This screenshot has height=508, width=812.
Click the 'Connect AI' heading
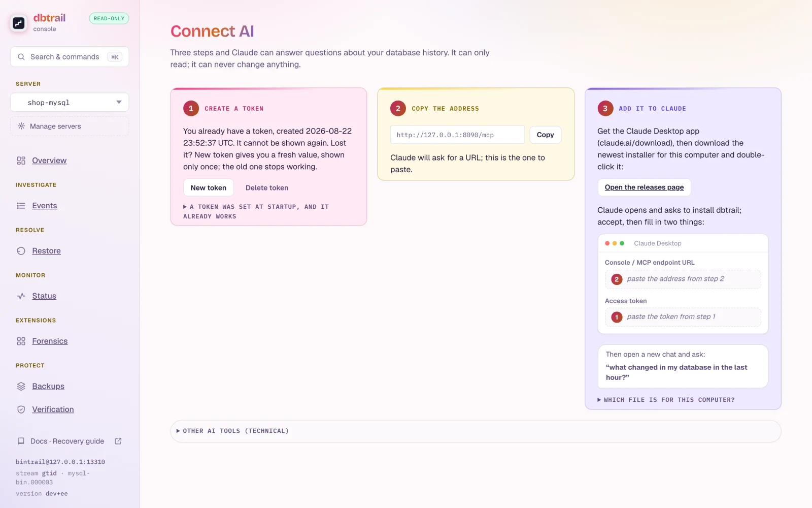(212, 31)
